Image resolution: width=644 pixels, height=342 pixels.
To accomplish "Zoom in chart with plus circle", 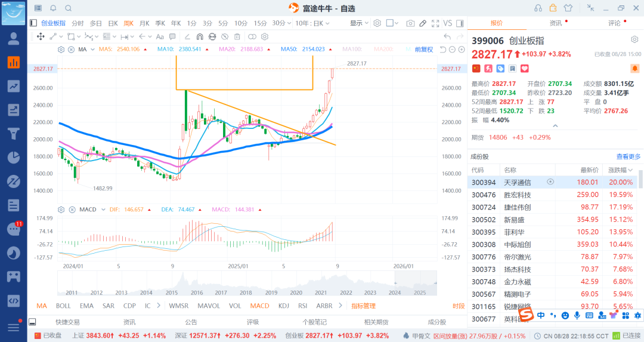I will (x=462, y=50).
